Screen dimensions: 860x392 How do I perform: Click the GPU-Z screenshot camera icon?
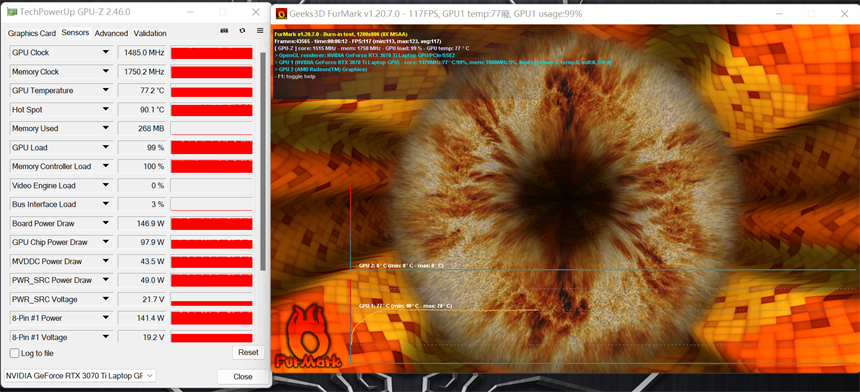tap(224, 31)
